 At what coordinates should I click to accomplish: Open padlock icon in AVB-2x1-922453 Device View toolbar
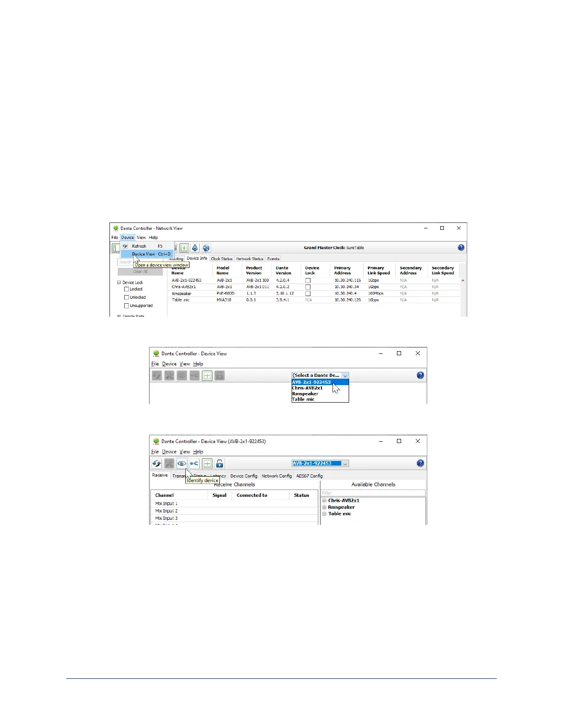tap(219, 463)
